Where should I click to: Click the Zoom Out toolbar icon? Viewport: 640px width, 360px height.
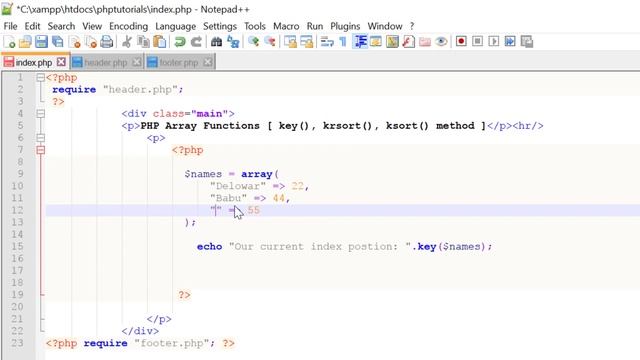(x=270, y=42)
